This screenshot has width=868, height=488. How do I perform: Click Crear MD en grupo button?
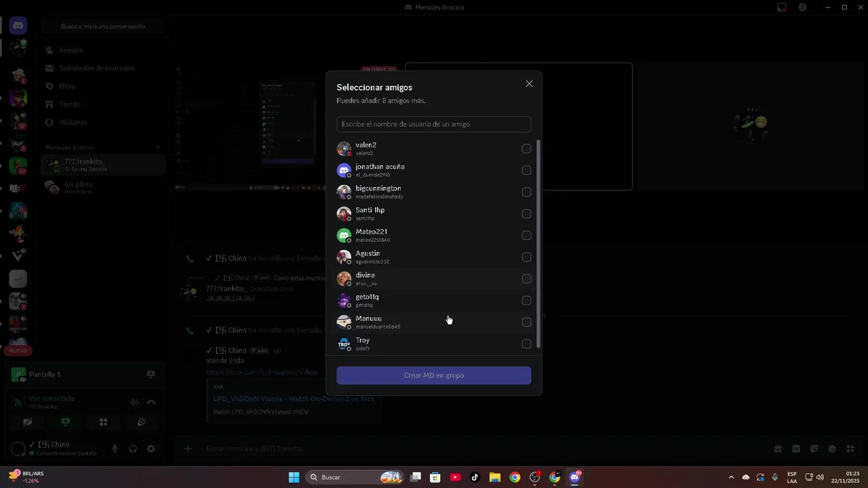(x=433, y=375)
